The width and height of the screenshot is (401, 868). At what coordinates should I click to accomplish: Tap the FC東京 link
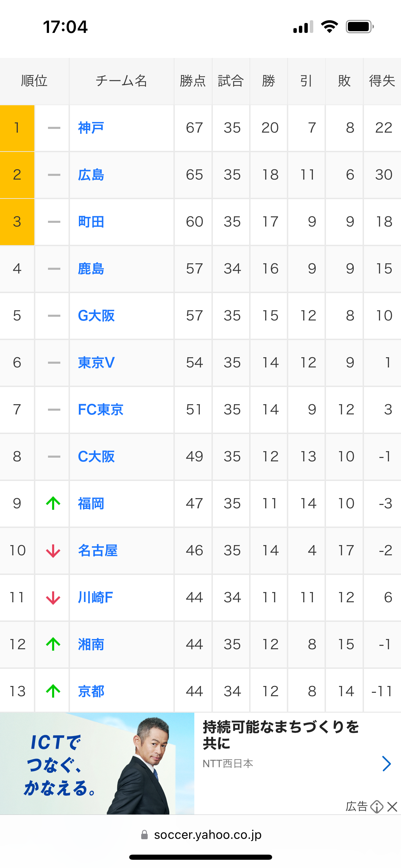[101, 410]
